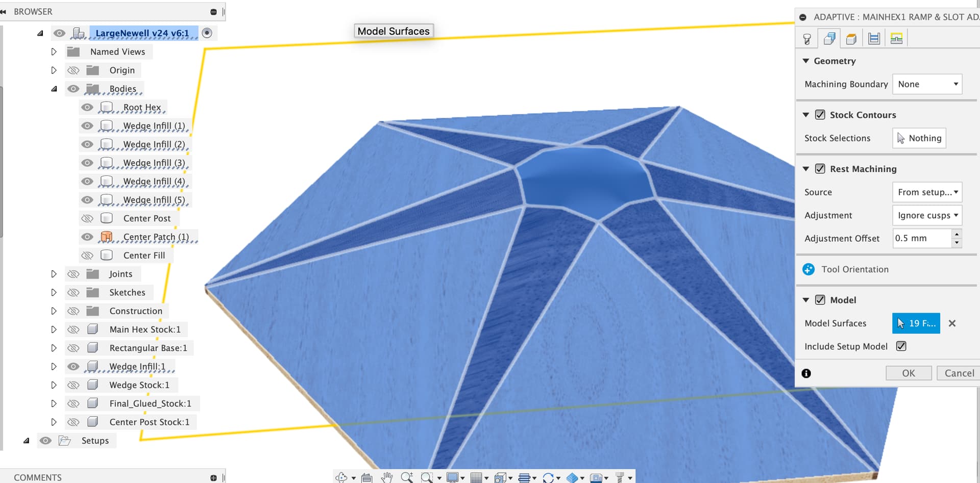Hide Wedge Infill (3) body

(87, 163)
